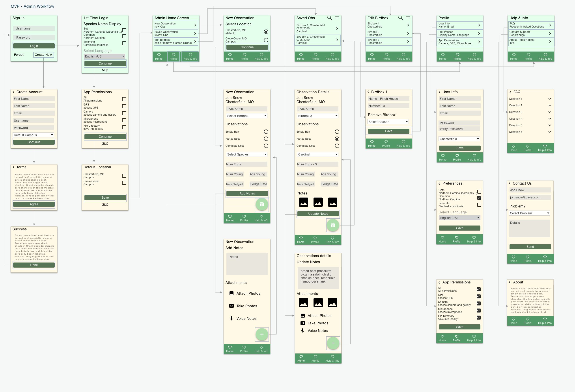Expand Question 3 in FAQ list
The height and width of the screenshot is (392, 575).
pos(549,112)
